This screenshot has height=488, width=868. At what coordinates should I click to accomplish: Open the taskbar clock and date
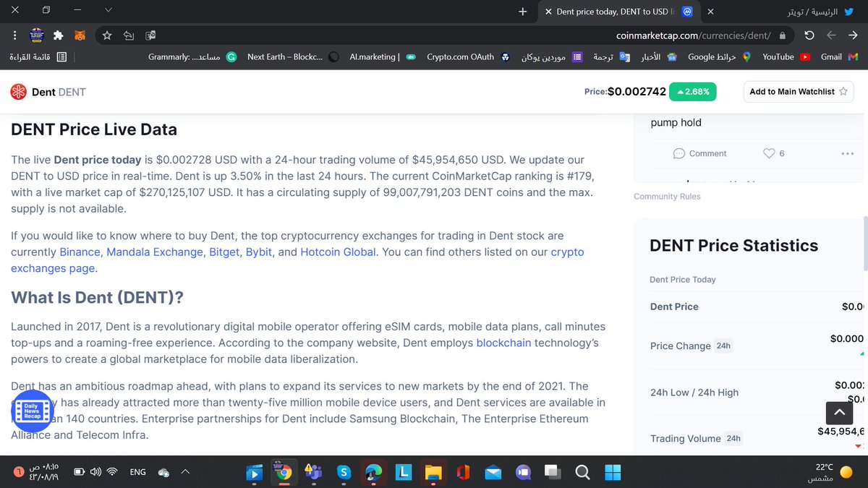point(44,471)
